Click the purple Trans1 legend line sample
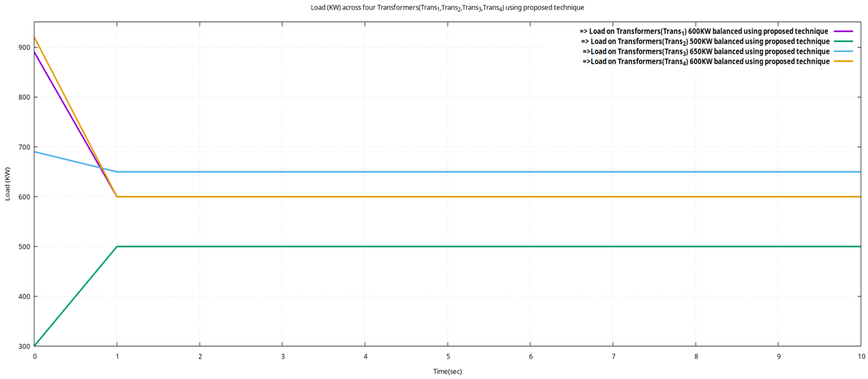Screen dimensions: 868x379 click(x=843, y=31)
